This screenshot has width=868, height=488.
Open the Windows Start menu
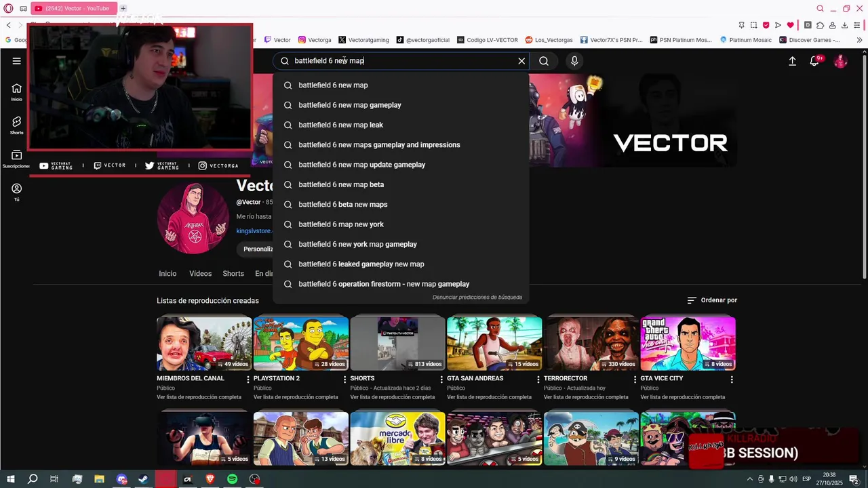click(x=10, y=479)
